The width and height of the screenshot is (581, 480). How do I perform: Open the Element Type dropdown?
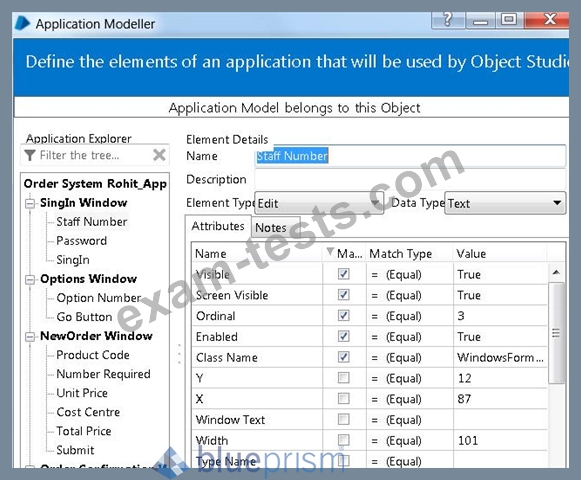[375, 203]
